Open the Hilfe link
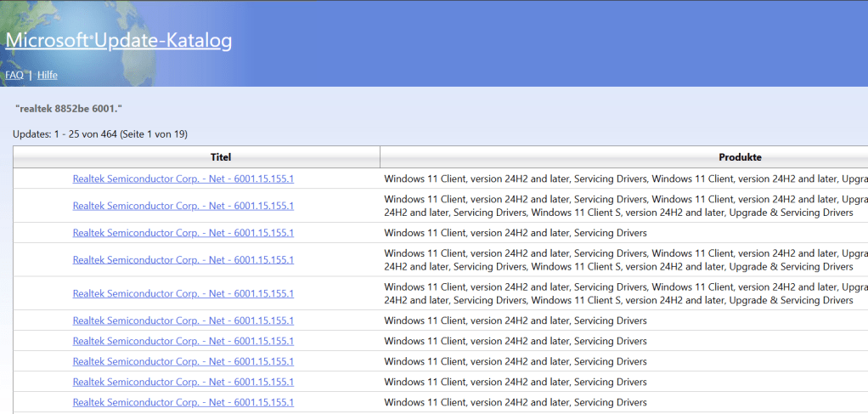This screenshot has width=868, height=414. click(48, 75)
